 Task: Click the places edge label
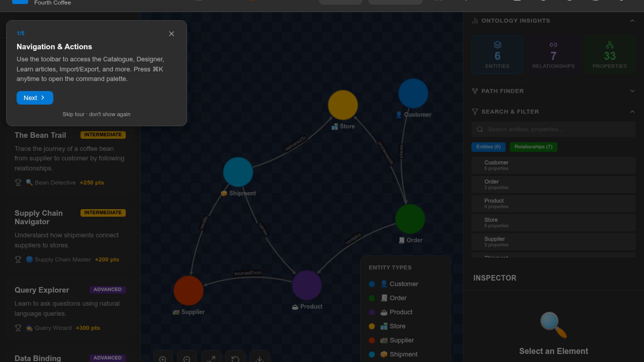click(x=401, y=151)
